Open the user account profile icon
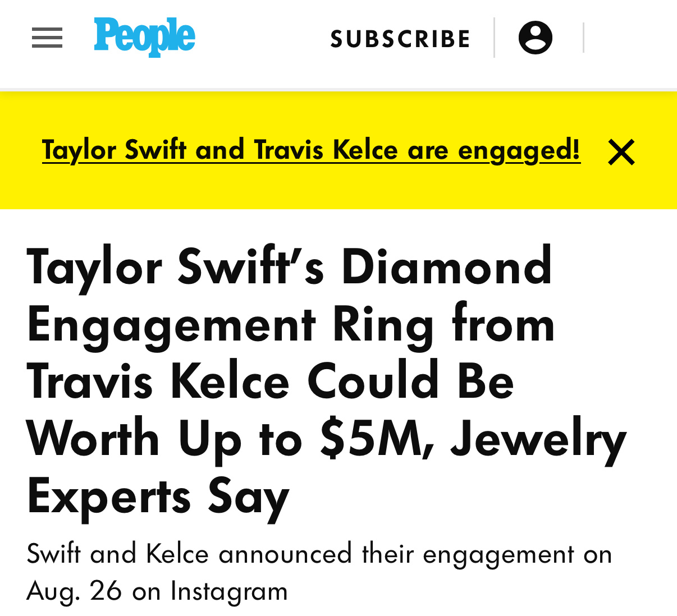This screenshot has height=616, width=677. click(536, 38)
